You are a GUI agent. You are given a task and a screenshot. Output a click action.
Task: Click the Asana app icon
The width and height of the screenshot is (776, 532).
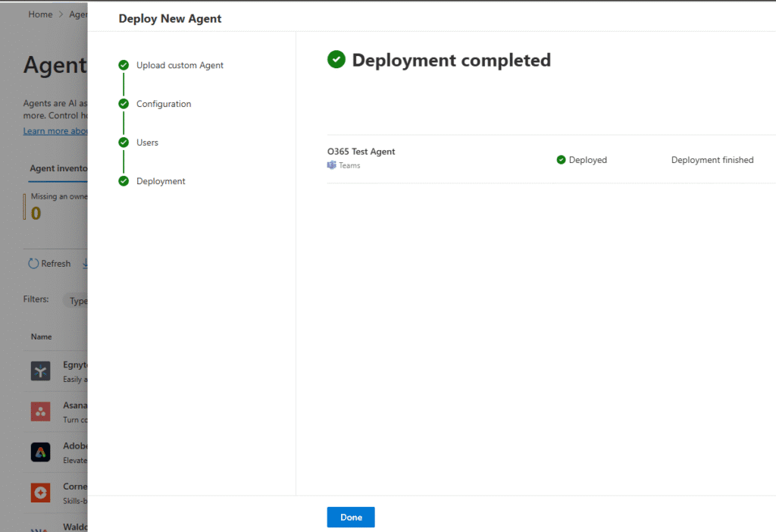click(40, 412)
